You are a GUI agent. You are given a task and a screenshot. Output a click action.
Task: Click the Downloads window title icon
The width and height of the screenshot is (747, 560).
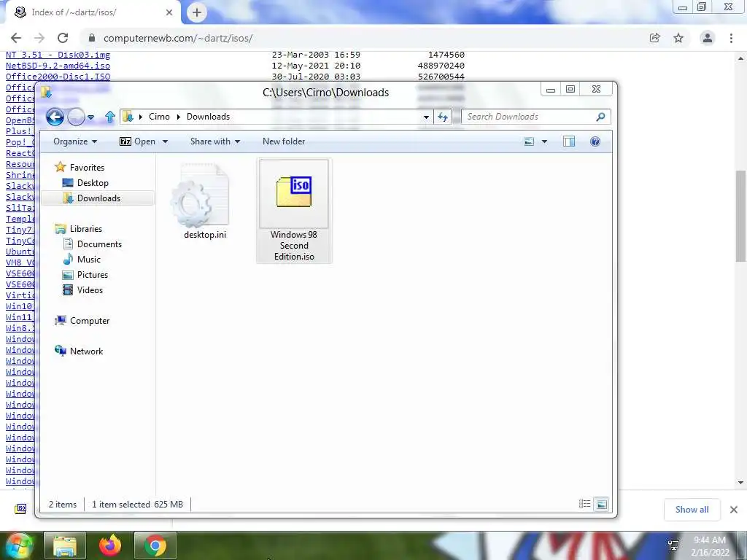point(46,92)
